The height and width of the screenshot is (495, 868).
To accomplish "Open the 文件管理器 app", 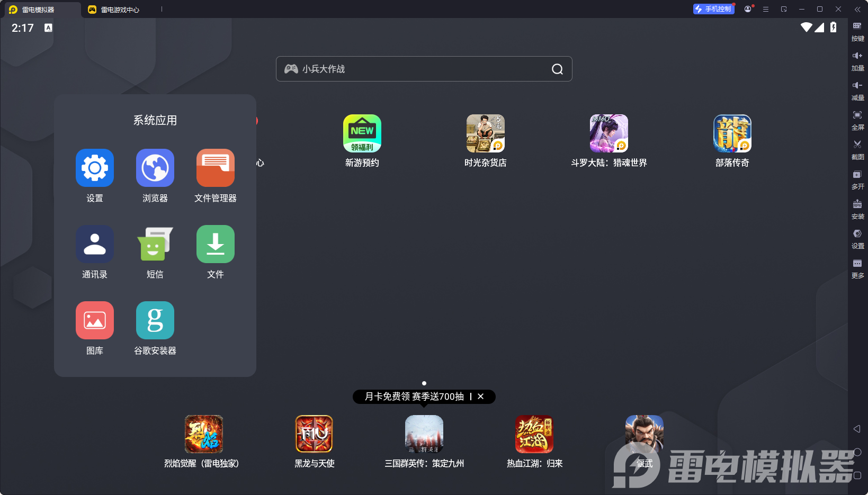I will (x=216, y=168).
